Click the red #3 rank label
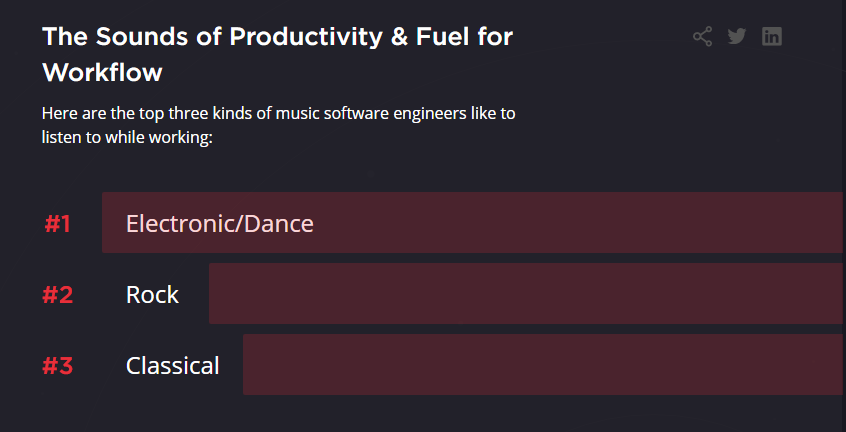This screenshot has width=846, height=432. (58, 366)
